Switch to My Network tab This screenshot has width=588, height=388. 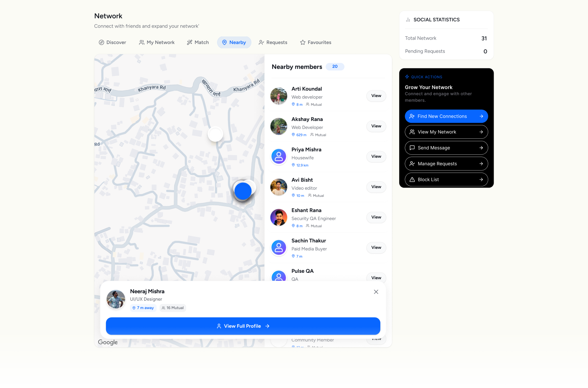point(157,43)
